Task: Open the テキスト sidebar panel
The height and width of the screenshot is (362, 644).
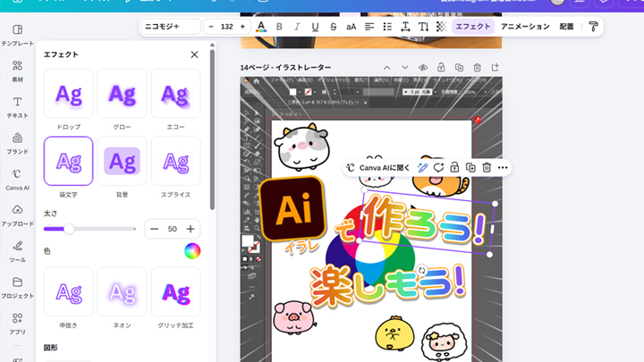Action: (17, 107)
